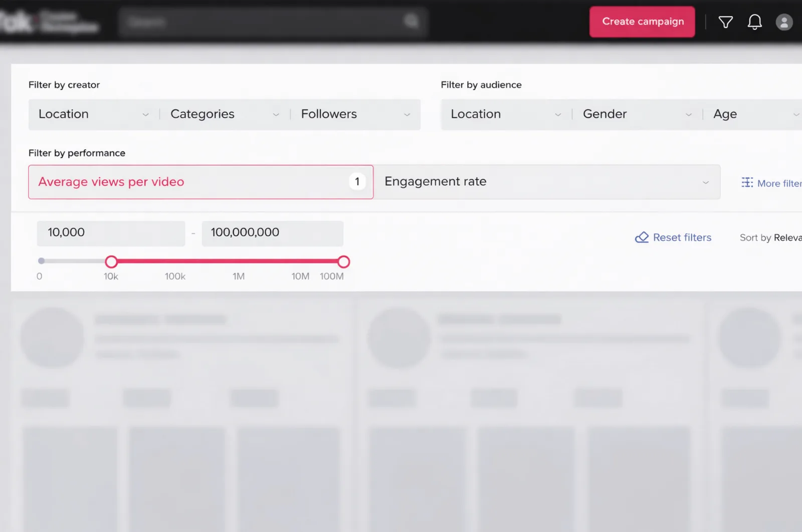
Task: Click the eraser icon beside Reset filters
Action: 642,237
